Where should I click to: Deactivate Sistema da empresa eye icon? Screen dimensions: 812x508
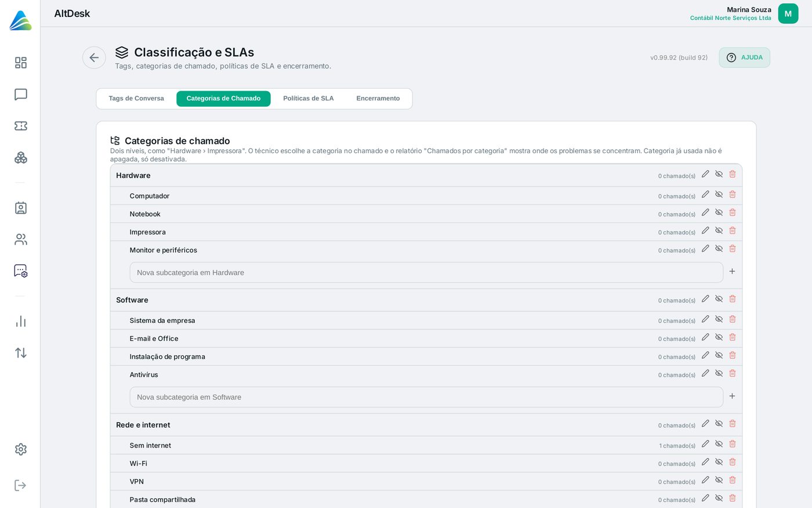pyautogui.click(x=719, y=319)
